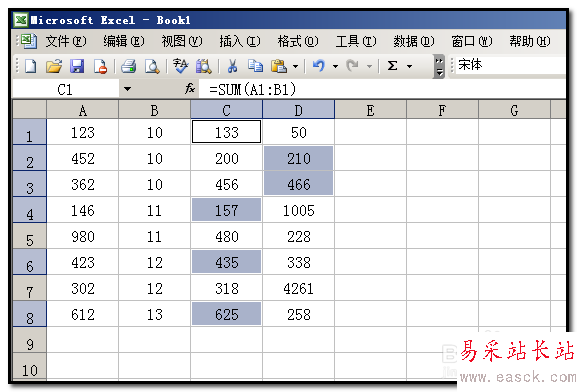
Task: Select column A header
Action: tap(82, 110)
